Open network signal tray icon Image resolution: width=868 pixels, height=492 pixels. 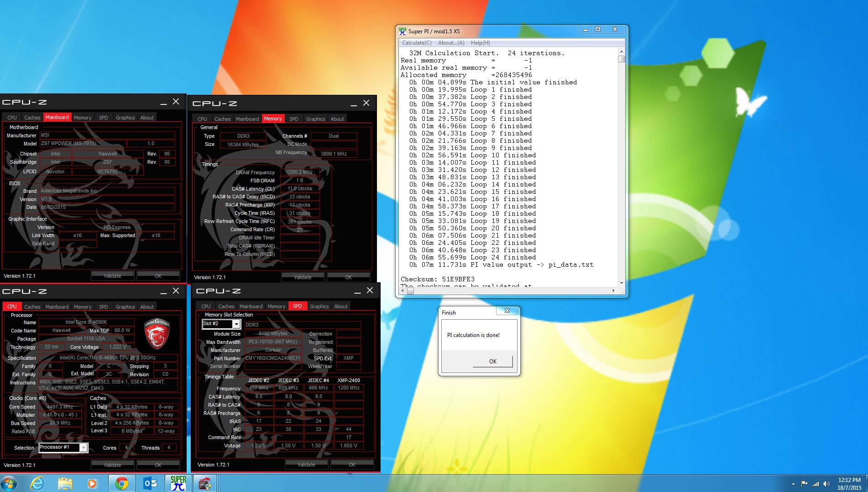tap(815, 484)
